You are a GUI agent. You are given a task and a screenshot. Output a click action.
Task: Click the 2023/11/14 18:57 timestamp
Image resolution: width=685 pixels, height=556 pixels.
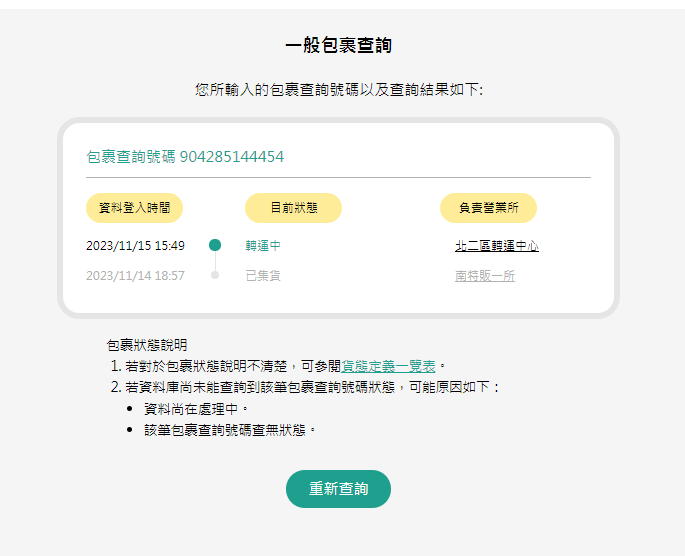pos(135,276)
